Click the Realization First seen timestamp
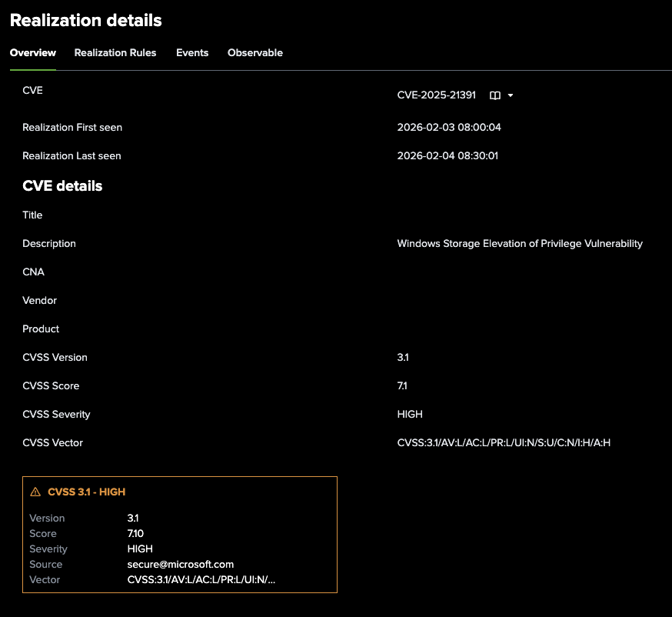 point(449,127)
